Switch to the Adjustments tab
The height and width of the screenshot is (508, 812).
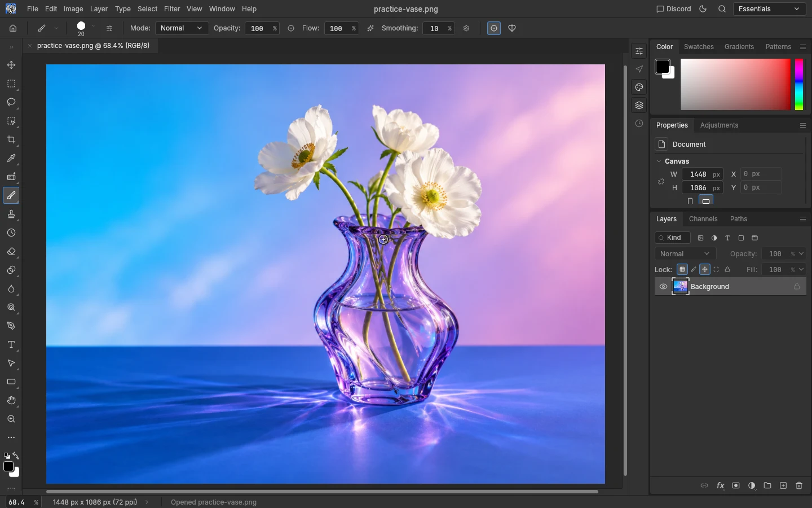pos(719,125)
